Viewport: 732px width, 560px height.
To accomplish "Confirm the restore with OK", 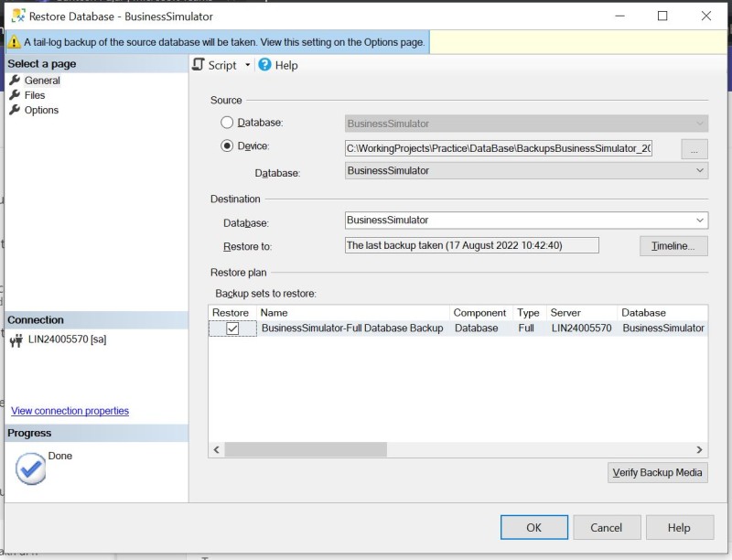I will (x=534, y=527).
